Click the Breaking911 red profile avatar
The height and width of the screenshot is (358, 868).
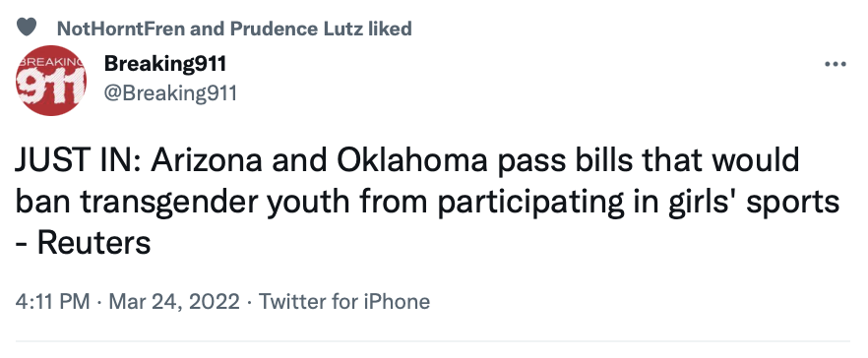click(x=51, y=81)
